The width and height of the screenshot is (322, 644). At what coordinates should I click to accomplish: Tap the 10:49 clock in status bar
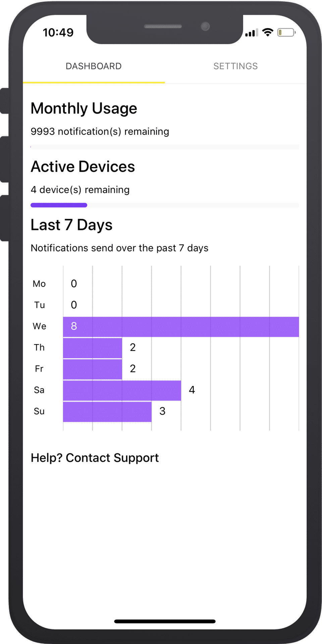pos(58,33)
